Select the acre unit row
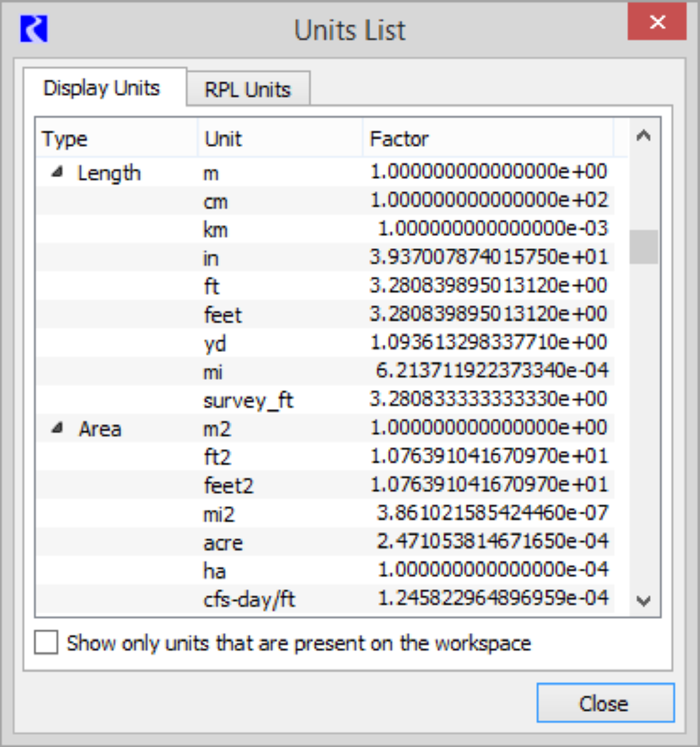The height and width of the screenshot is (747, 700). pos(223,543)
